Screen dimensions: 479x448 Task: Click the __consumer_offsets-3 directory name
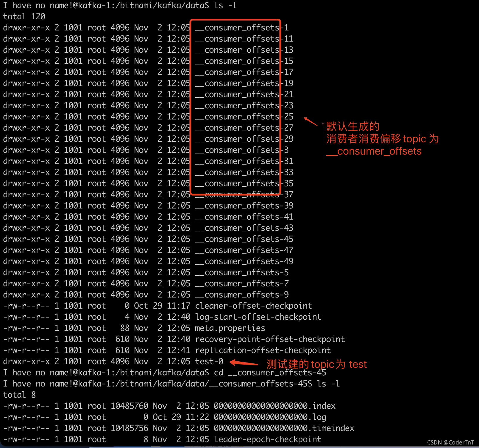[242, 150]
